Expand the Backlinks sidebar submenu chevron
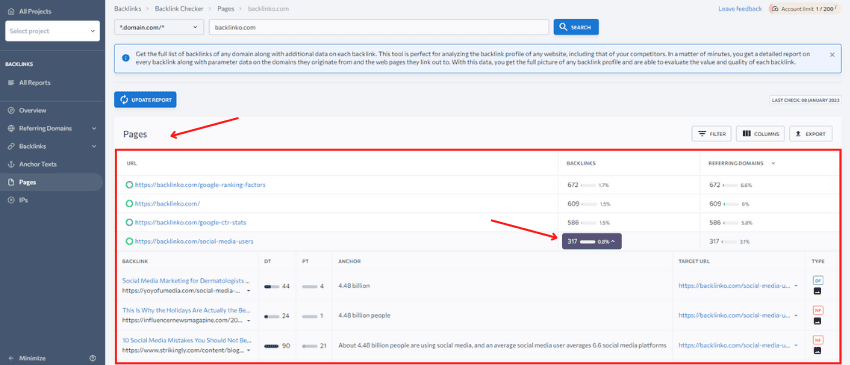This screenshot has width=850, height=365. pyautogui.click(x=94, y=146)
